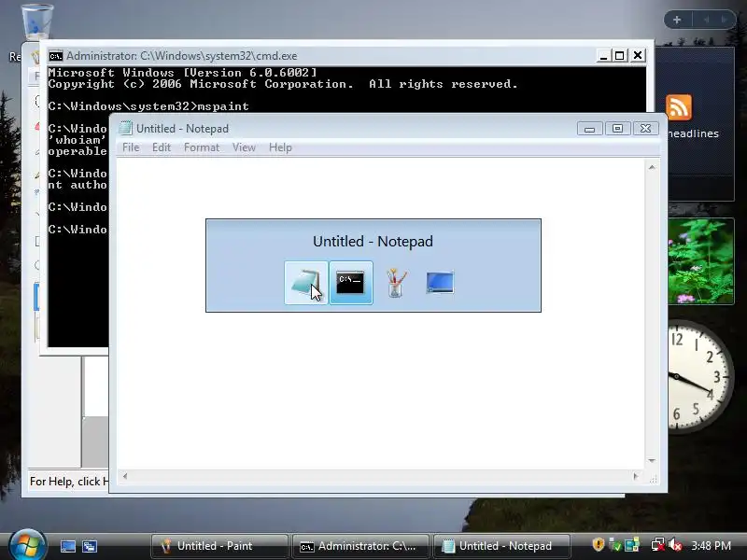The image size is (747, 560).
Task: Select the Notepad icon in the window switcher
Action: click(x=306, y=283)
